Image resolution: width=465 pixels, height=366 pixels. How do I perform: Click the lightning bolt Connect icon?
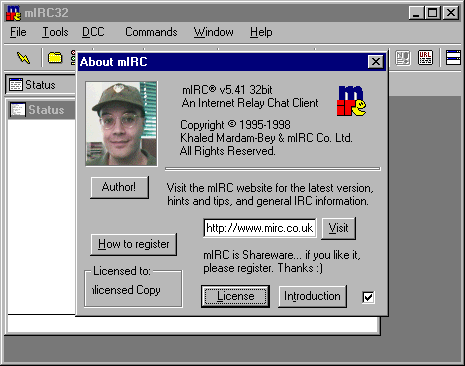click(23, 58)
